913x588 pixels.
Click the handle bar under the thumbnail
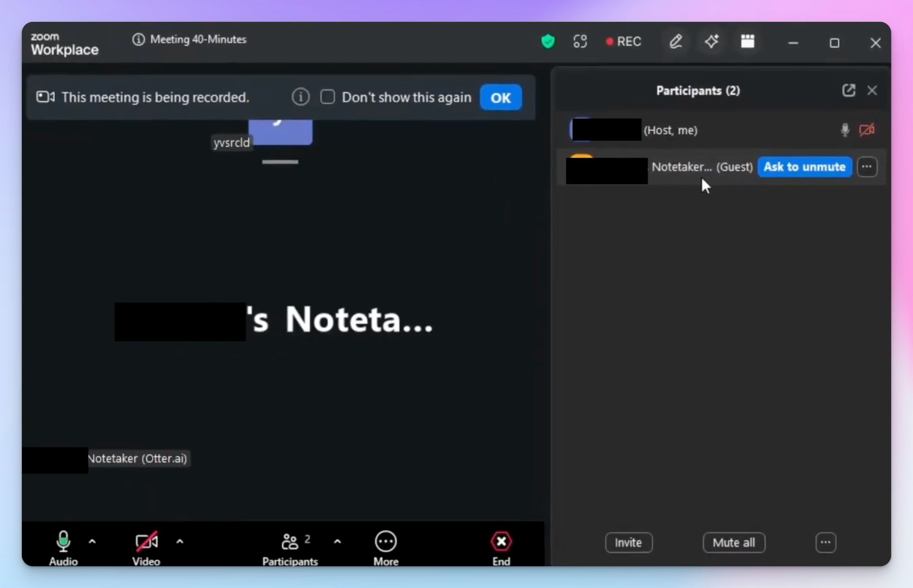280,162
